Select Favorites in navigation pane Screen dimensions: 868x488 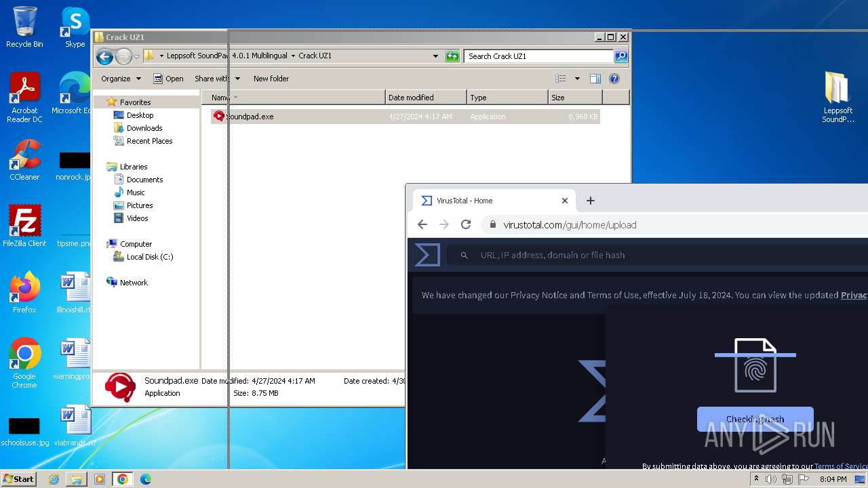point(135,102)
